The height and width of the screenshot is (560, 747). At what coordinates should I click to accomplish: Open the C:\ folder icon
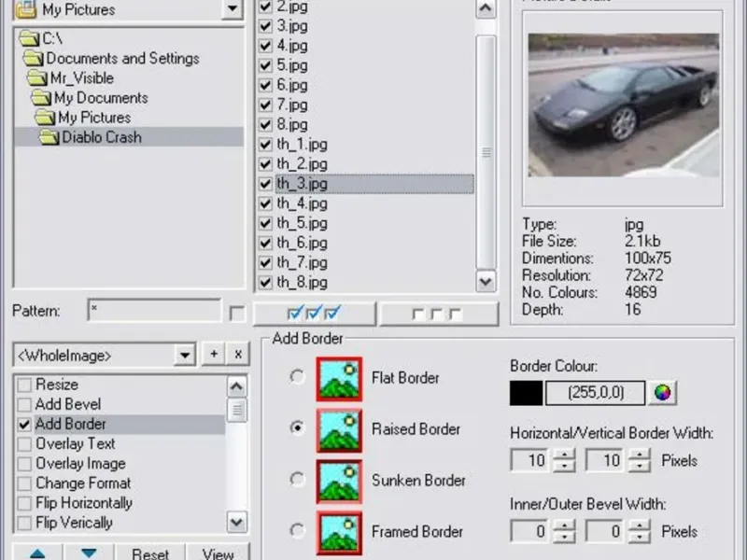29,38
